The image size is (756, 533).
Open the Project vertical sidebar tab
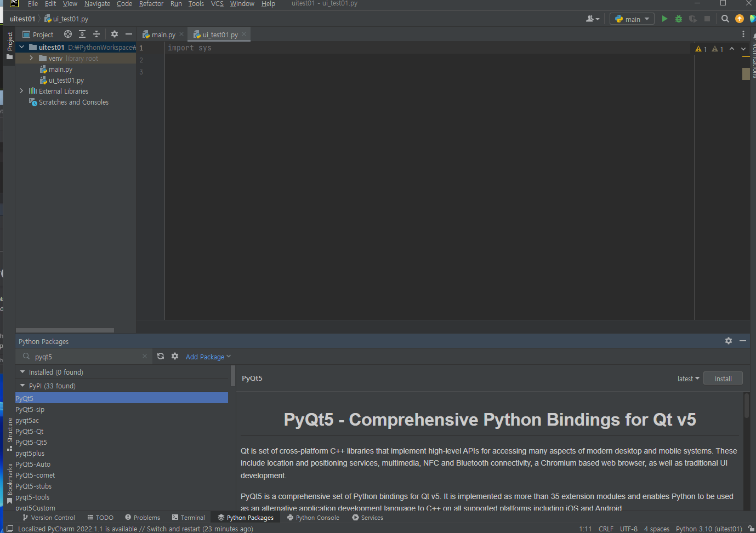tap(9, 46)
